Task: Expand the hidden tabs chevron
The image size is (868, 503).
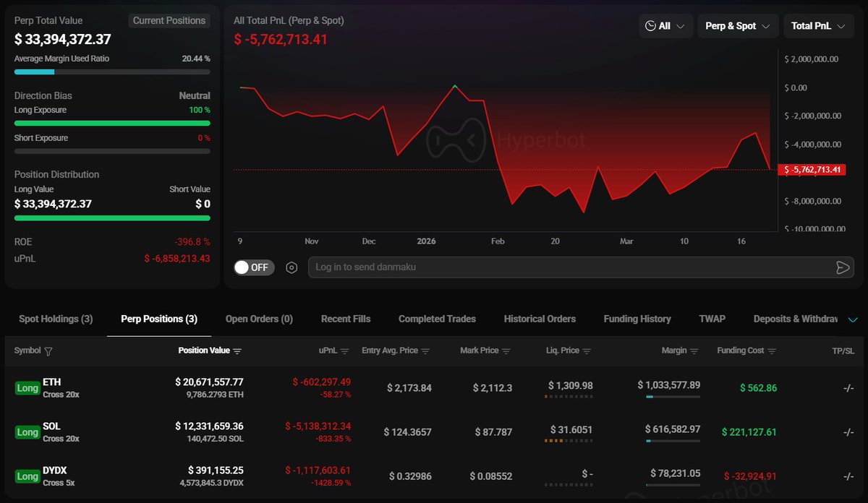Action: pos(853,319)
